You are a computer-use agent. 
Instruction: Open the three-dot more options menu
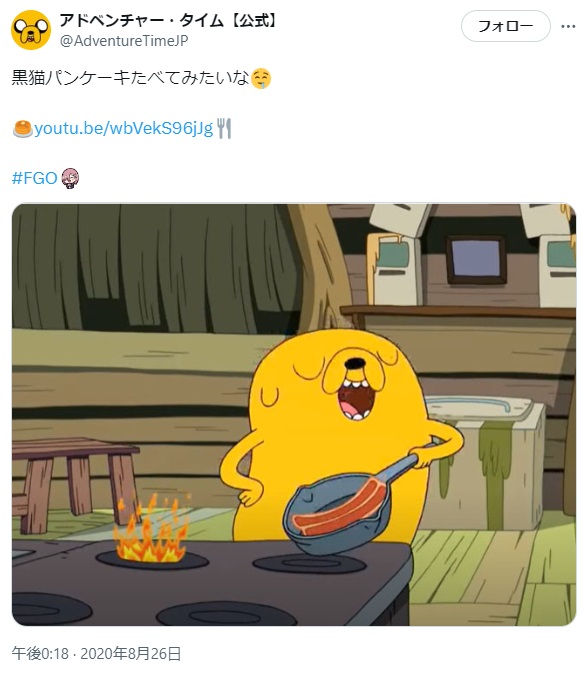point(568,26)
